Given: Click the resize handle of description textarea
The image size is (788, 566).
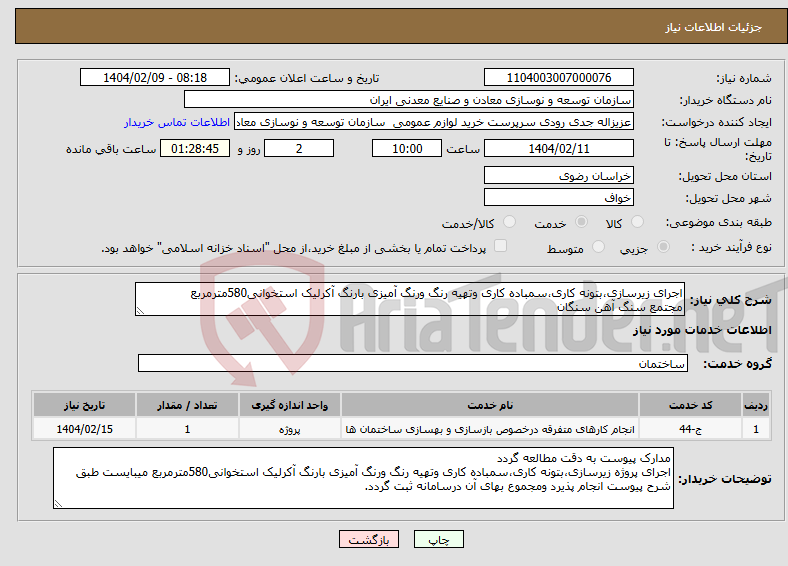Looking at the screenshot, I should point(140,311).
